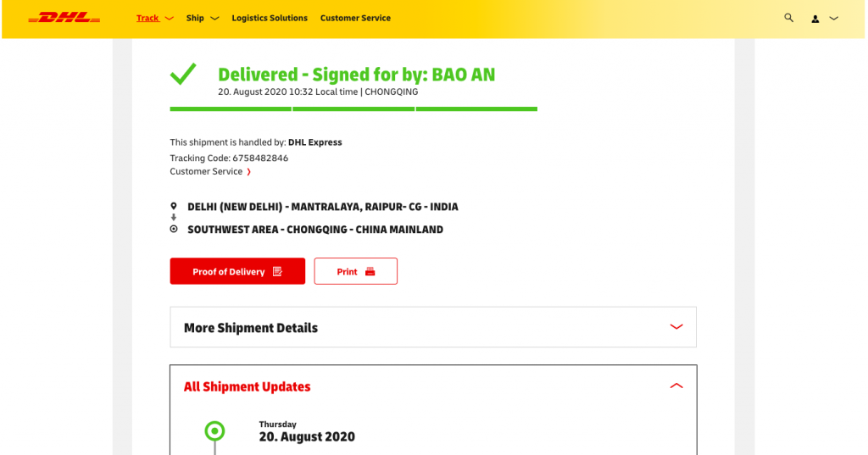The image size is (868, 455).
Task: Click the green timeline marker for 20 August
Action: click(214, 430)
